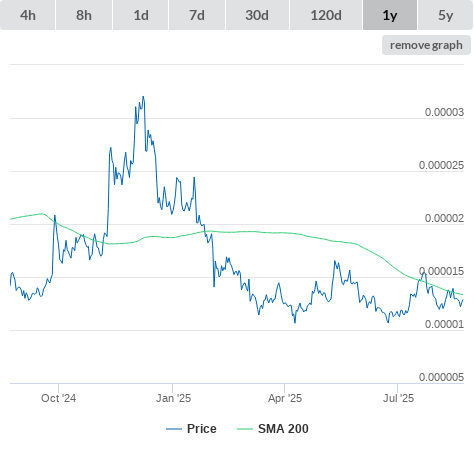Select the active 1y range tab
474x455 pixels.
[390, 15]
